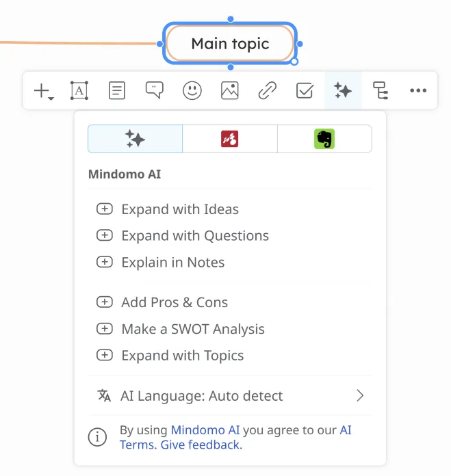Choose Make a SWOT Analysis

(x=192, y=329)
